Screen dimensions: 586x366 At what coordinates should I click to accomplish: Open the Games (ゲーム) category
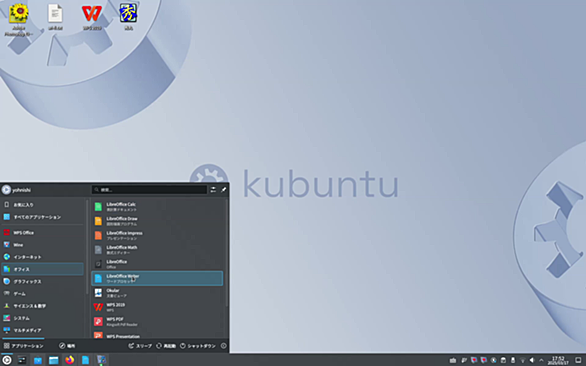[43, 294]
